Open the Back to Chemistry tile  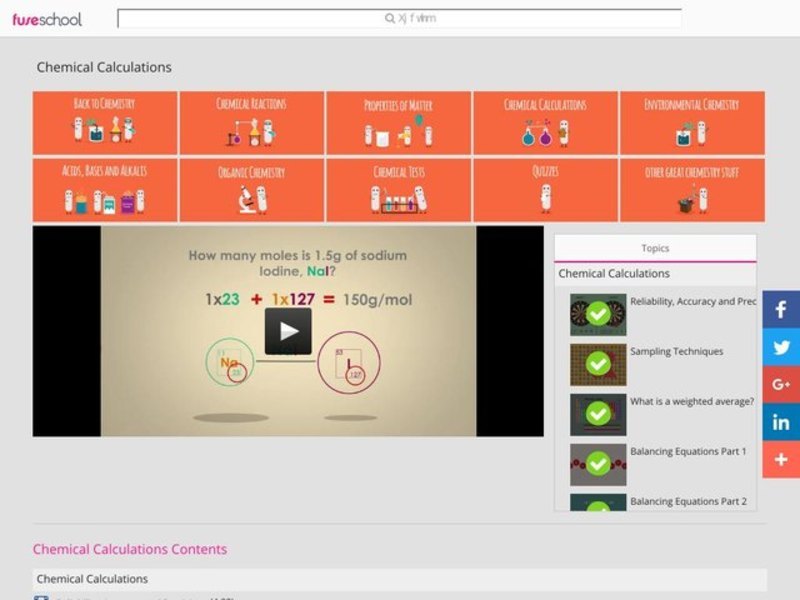105,122
